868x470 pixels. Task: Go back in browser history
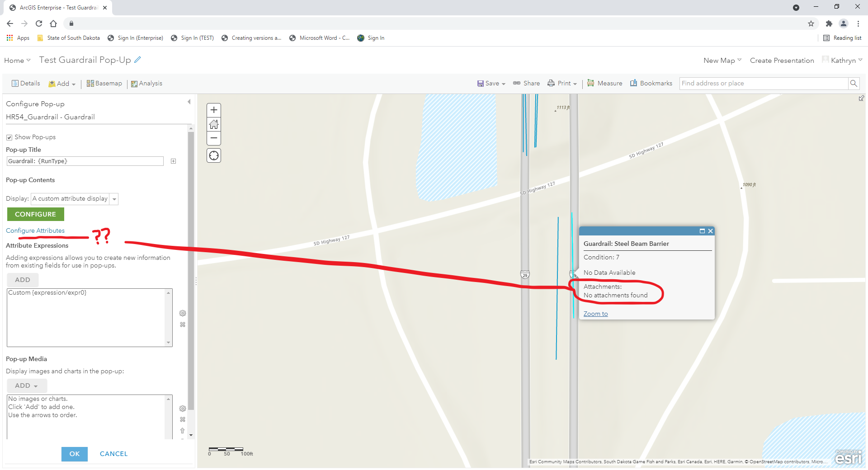[10, 23]
